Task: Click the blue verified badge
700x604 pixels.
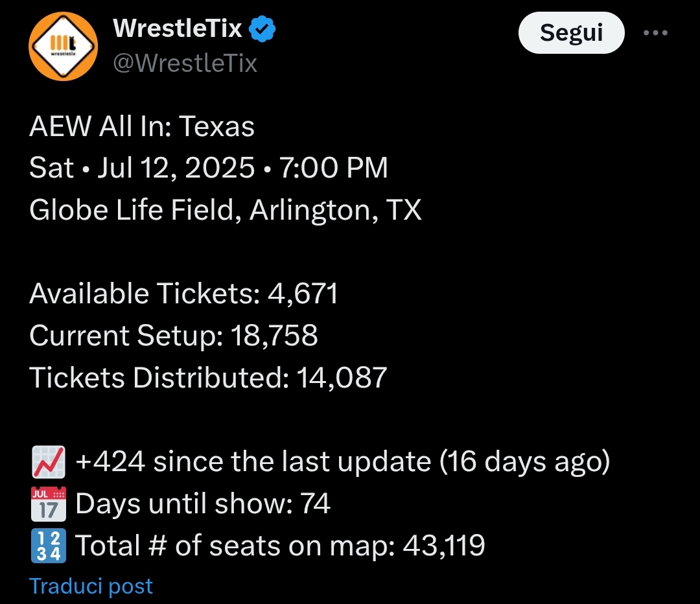Action: [262, 29]
